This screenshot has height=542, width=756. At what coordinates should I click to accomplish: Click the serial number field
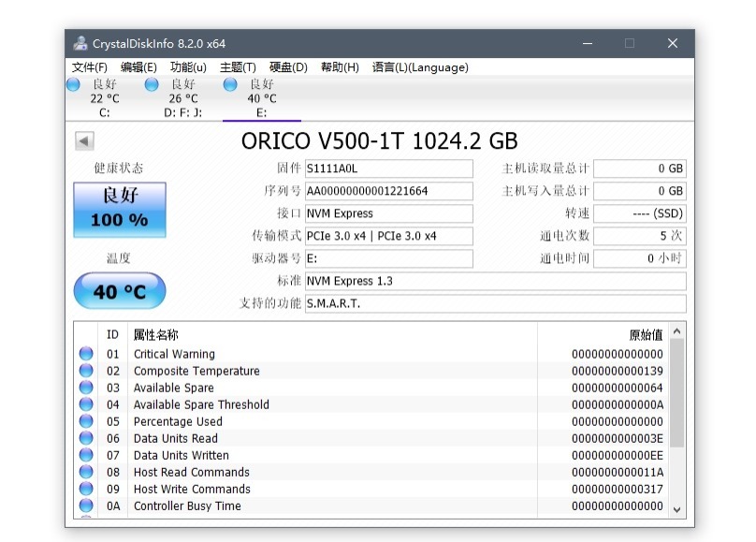tap(388, 191)
